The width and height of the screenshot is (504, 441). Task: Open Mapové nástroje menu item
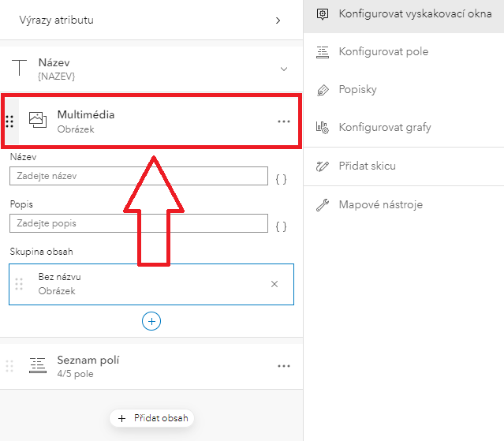click(404, 205)
